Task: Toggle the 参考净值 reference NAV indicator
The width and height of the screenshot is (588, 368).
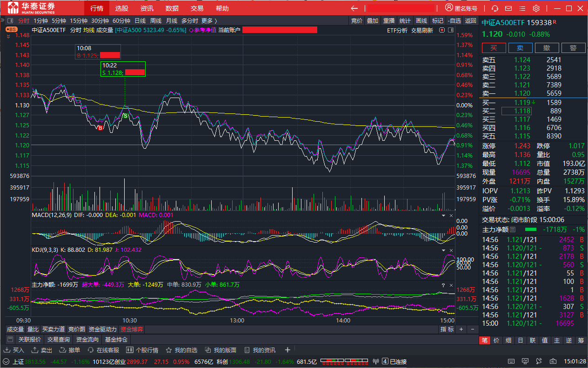Action: (202, 30)
